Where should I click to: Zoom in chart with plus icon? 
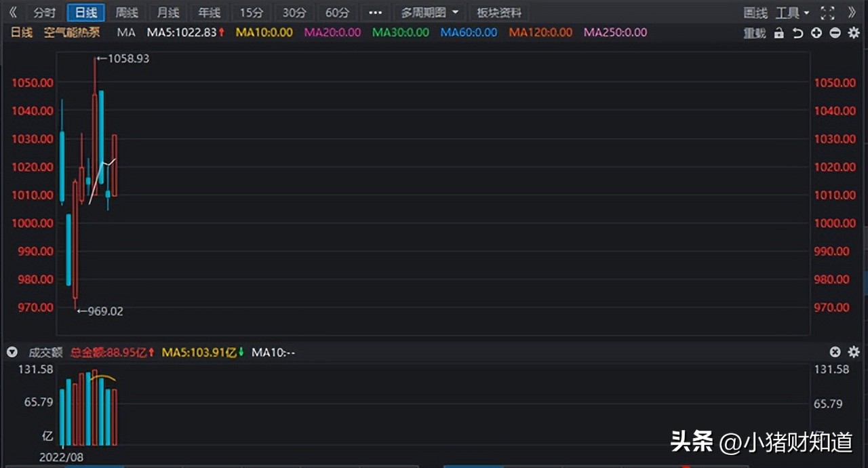[816, 33]
